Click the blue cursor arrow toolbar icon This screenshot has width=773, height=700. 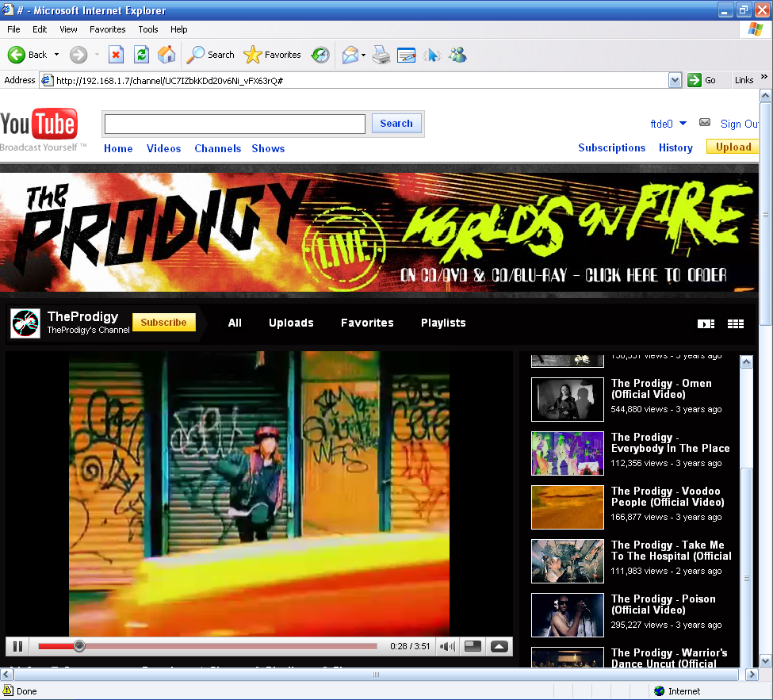coord(432,55)
